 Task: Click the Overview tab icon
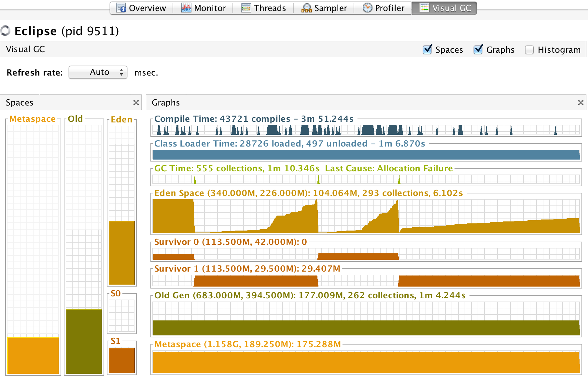pyautogui.click(x=121, y=8)
